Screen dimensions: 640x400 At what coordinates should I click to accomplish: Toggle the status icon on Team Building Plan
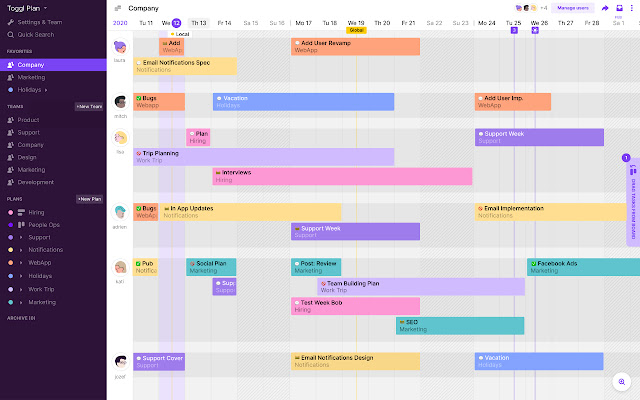tap(323, 284)
